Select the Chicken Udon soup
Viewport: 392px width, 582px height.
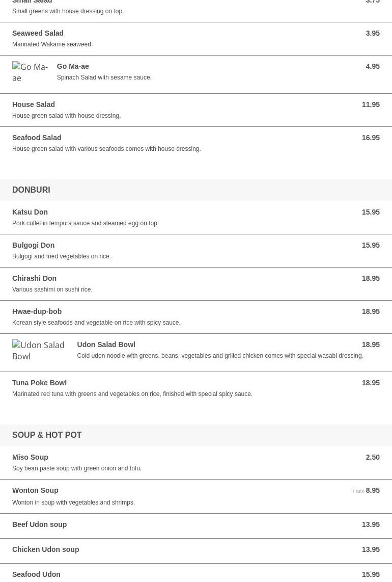(x=45, y=549)
